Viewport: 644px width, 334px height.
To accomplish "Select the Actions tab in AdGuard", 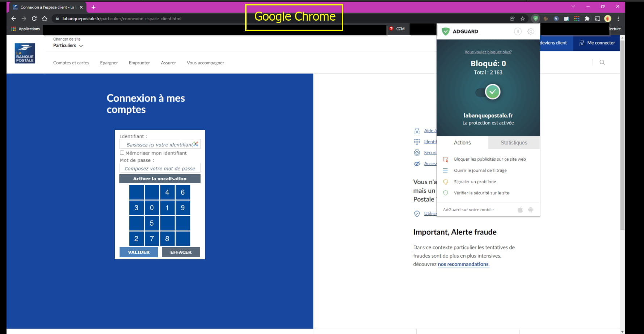I will [x=462, y=143].
